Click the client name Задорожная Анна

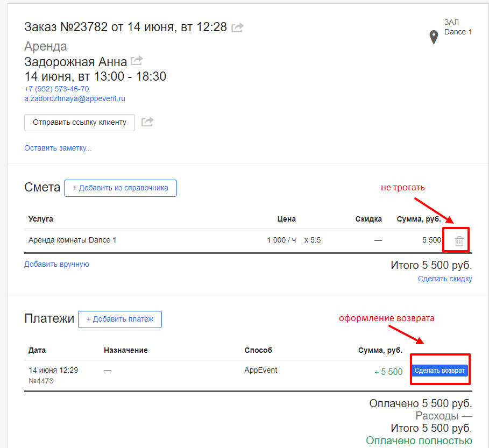[76, 61]
